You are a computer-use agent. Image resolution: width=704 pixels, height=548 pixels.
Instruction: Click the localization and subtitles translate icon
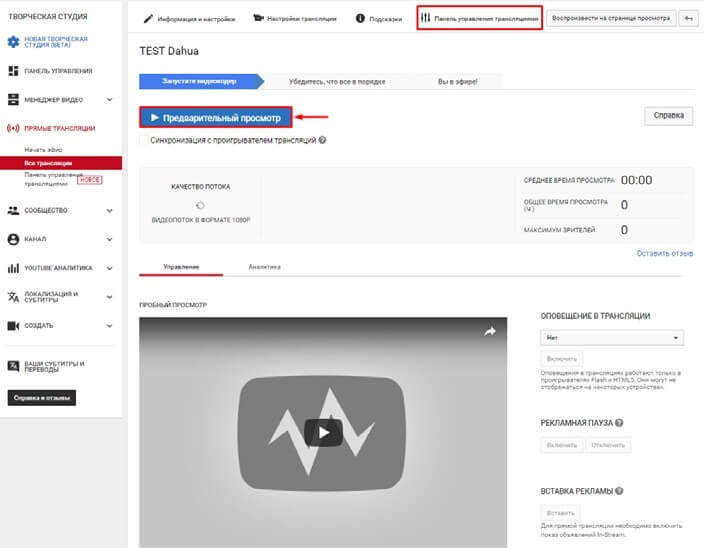(x=13, y=297)
